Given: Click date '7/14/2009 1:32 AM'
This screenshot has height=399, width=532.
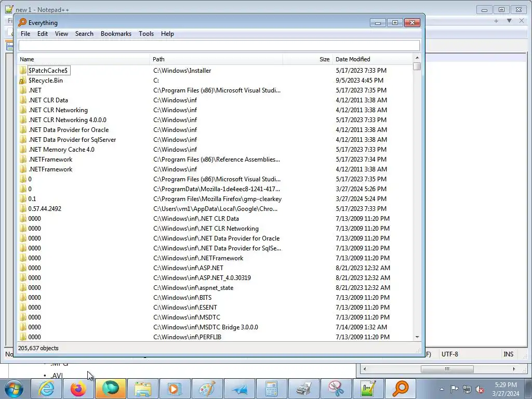Looking at the screenshot, I should 362,327.
